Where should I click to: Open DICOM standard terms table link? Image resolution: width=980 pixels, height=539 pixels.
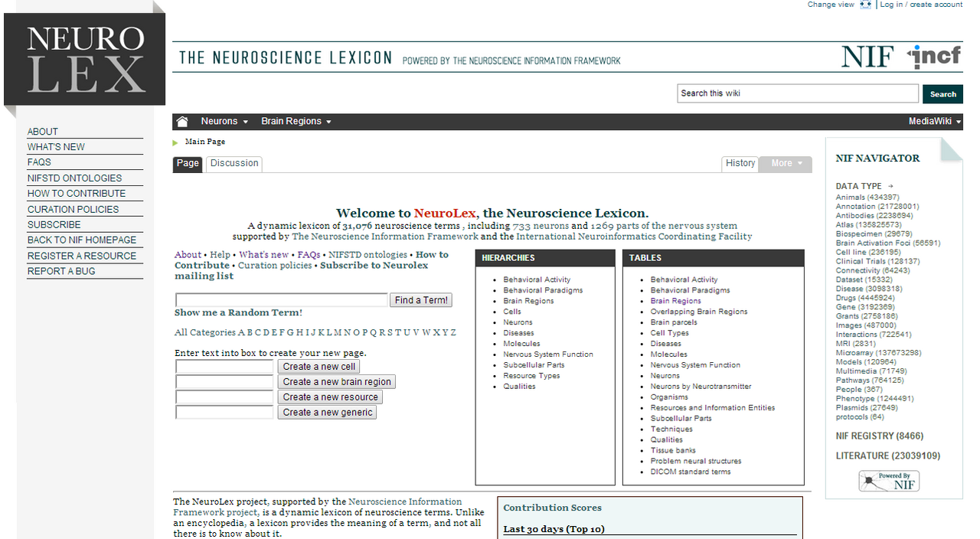coord(691,472)
